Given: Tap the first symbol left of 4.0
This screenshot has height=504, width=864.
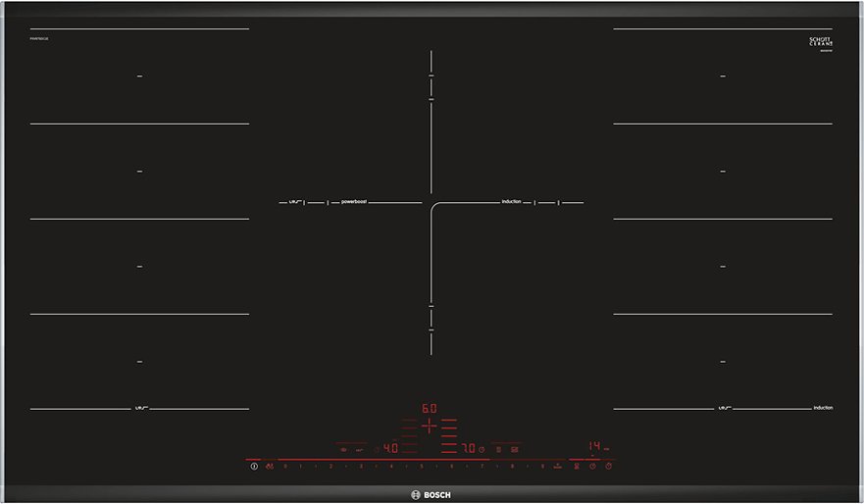Looking at the screenshot, I should click(x=359, y=450).
